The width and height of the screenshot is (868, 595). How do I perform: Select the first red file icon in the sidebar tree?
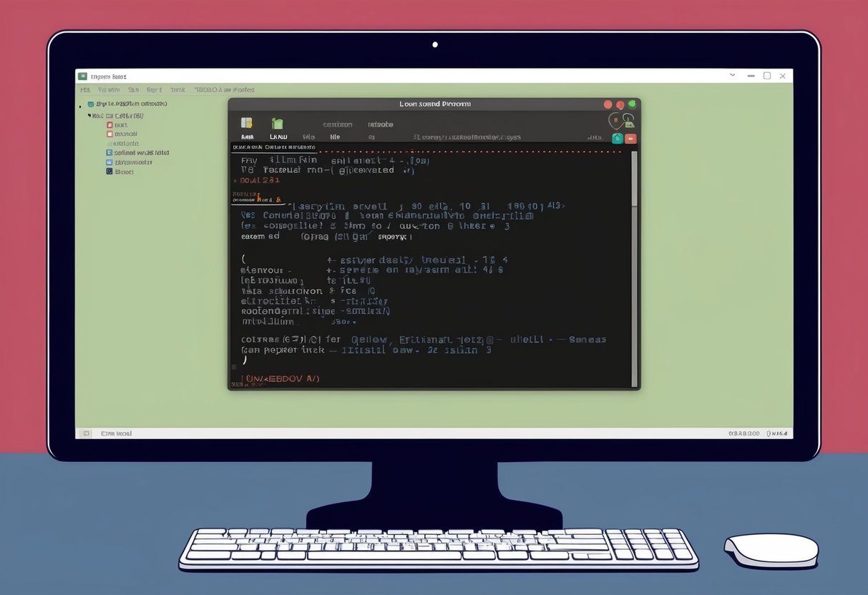coord(109,124)
